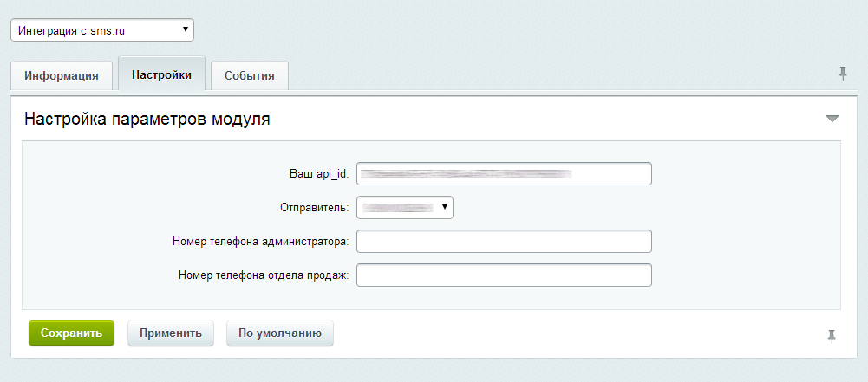Click the 'Ваш api_id:' label

click(x=318, y=174)
